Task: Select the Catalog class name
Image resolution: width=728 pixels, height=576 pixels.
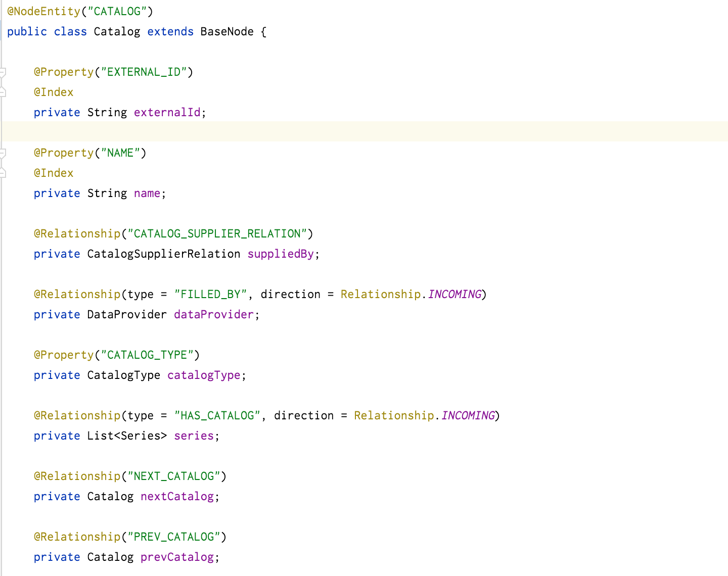Action: (117, 31)
